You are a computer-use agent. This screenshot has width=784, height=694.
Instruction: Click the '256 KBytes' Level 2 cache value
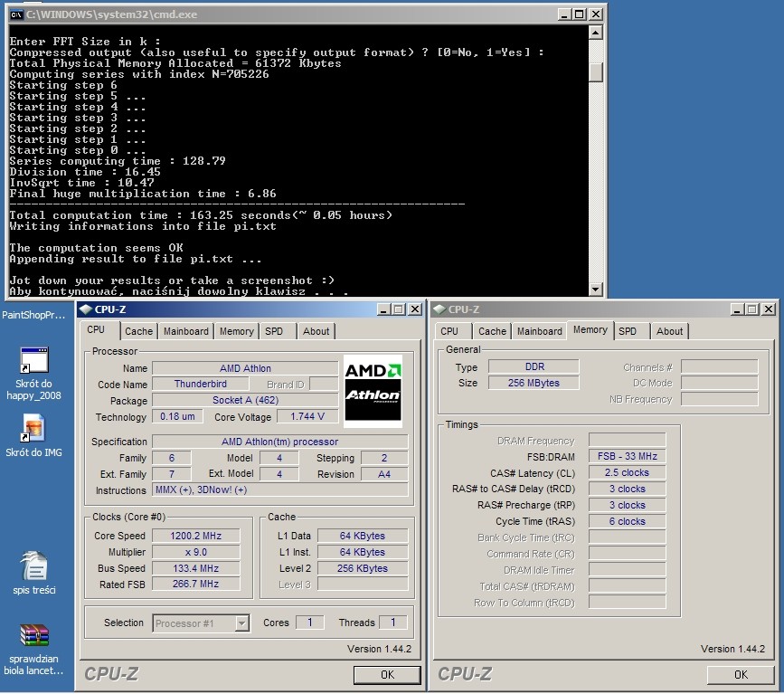tap(363, 568)
